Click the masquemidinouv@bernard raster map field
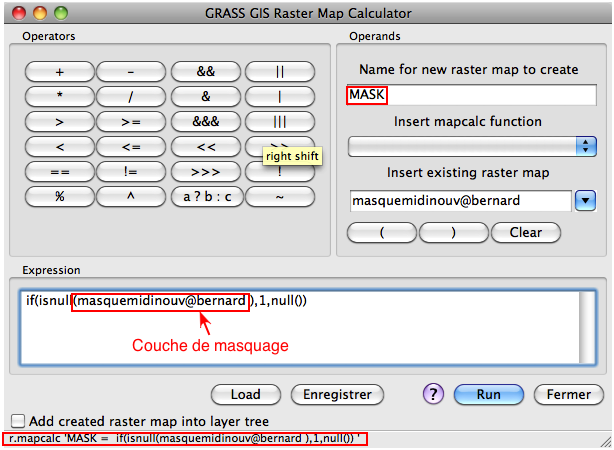Viewport: 614px width, 450px height. (458, 201)
